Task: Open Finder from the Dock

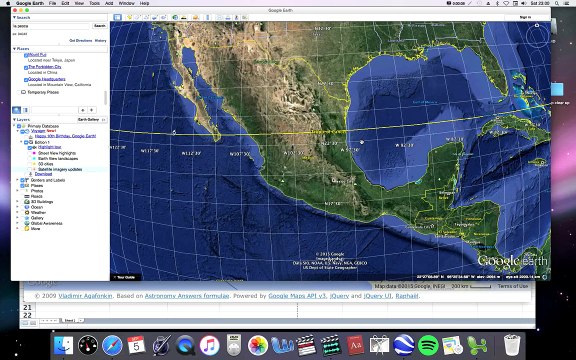Action: (64, 345)
